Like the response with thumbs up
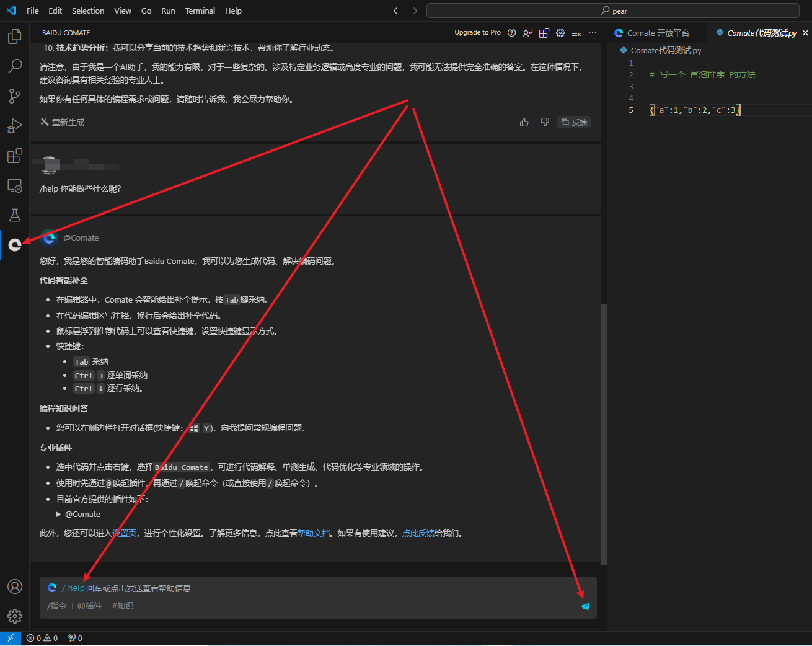The height and width of the screenshot is (646, 812). pos(524,122)
